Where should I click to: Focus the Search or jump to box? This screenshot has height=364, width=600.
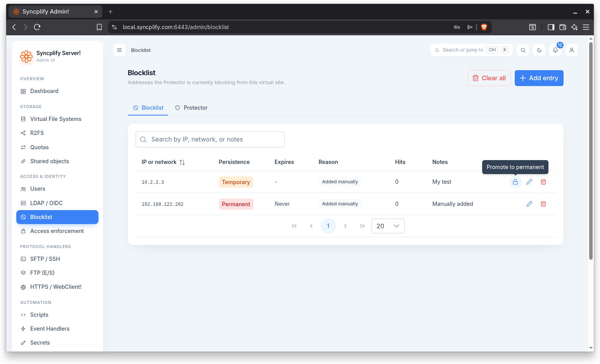pyautogui.click(x=471, y=50)
